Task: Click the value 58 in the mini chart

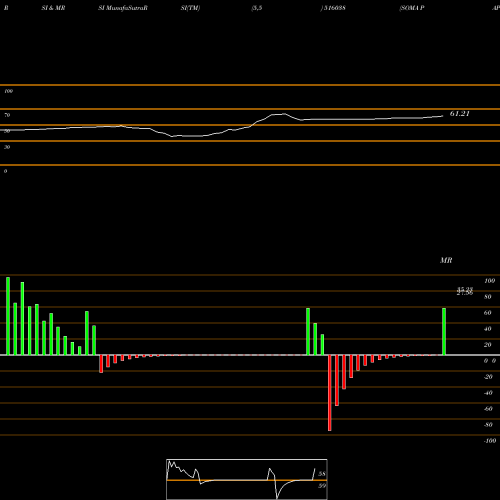Action: pos(322,474)
